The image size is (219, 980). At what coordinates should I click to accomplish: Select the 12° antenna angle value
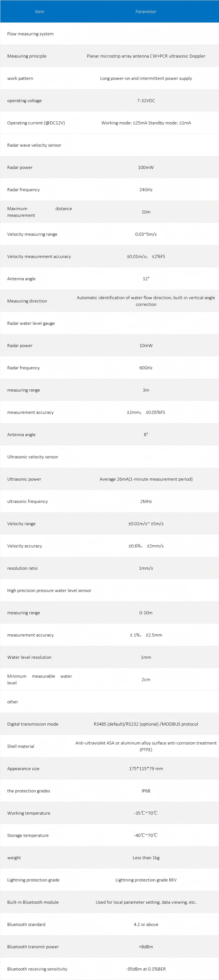point(146,278)
